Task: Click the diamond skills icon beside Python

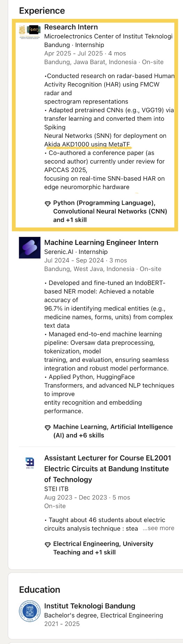Action: (x=48, y=203)
